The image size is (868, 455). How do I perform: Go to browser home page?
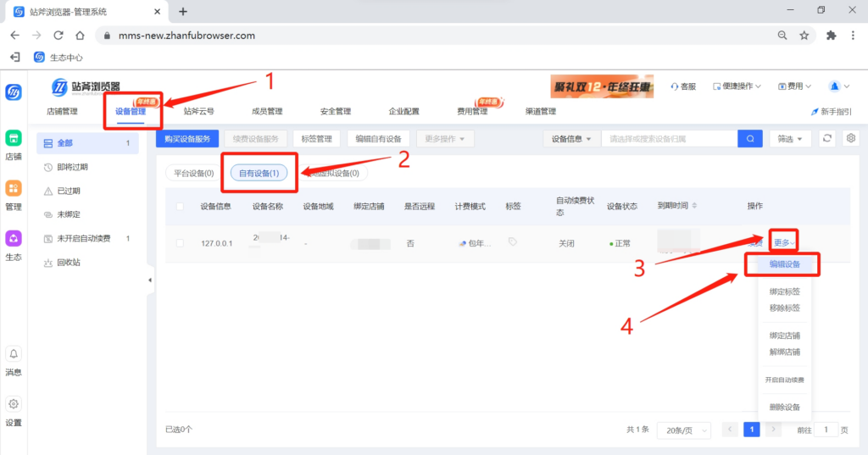tap(80, 36)
